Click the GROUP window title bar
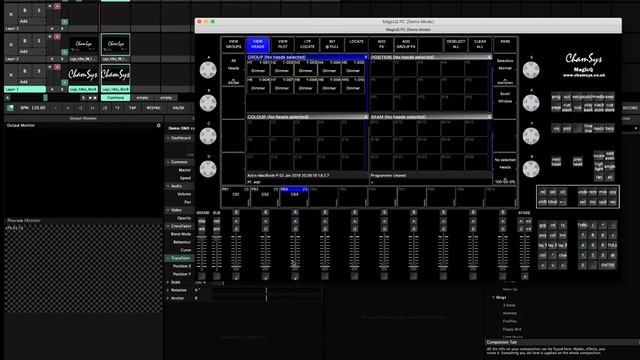 307,57
